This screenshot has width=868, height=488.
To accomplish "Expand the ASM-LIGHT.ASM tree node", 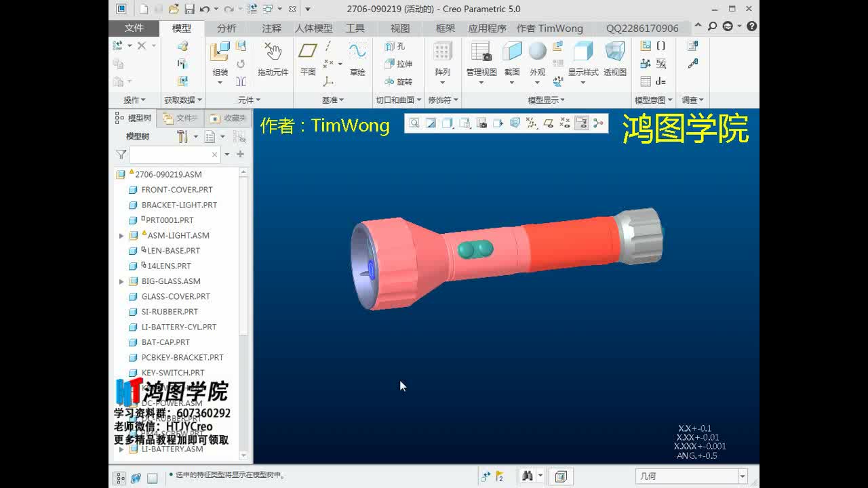I will point(121,236).
